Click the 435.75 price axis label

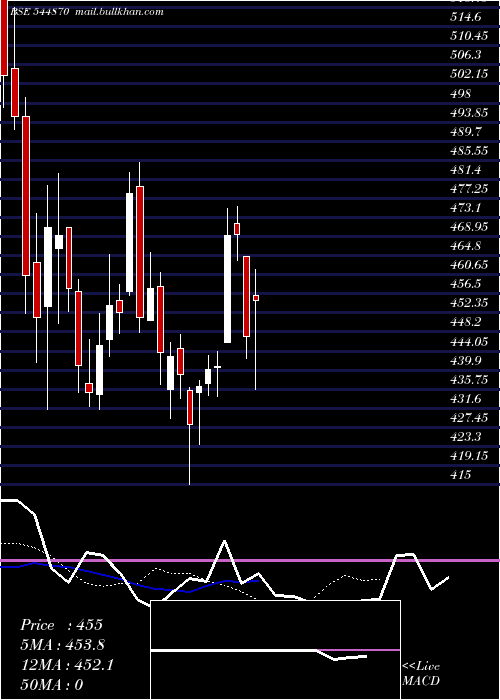(469, 379)
